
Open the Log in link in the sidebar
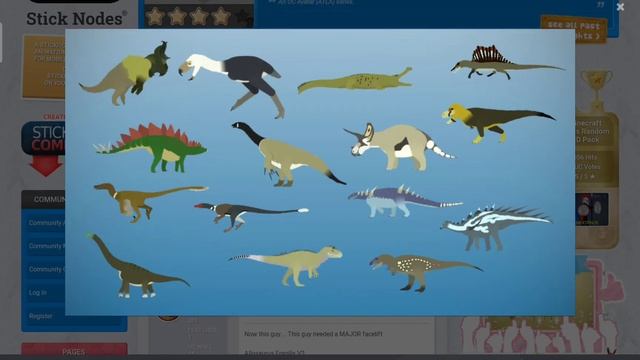38,293
